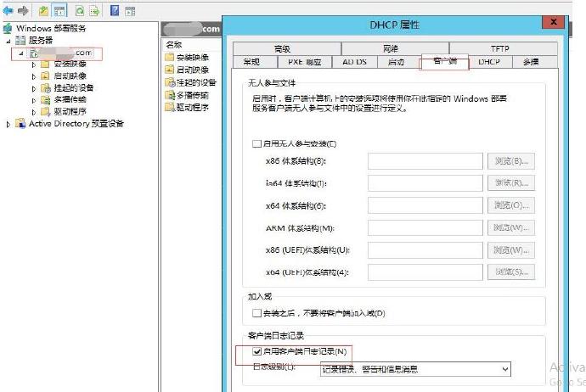Screen dimensions: 586x392
Task: Toggle the show/hide console tree toolbar icon
Action: pyautogui.click(x=59, y=11)
